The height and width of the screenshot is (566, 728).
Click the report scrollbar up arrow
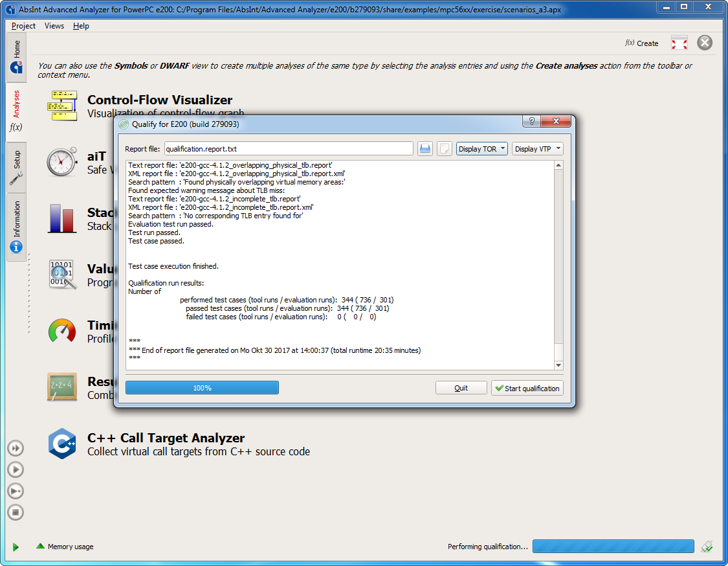click(x=558, y=165)
